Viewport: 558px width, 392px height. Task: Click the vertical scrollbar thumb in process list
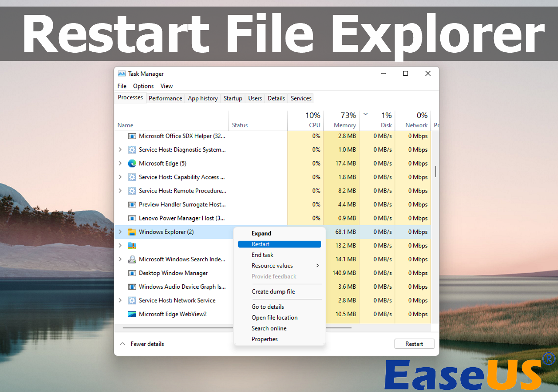(435, 171)
